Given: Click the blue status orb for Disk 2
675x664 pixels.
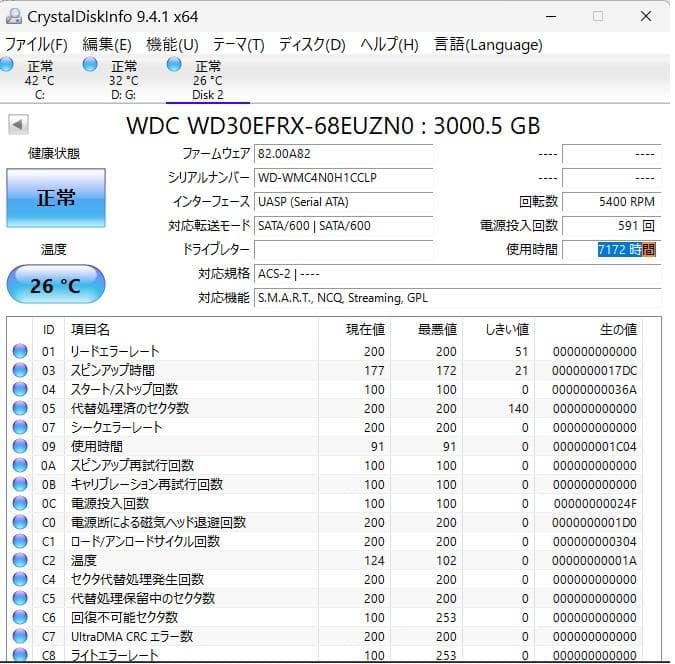Looking at the screenshot, I should pos(174,65).
